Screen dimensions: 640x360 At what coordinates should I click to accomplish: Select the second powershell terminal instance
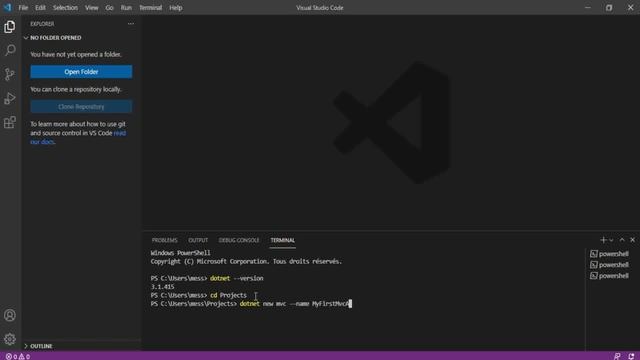609,265
